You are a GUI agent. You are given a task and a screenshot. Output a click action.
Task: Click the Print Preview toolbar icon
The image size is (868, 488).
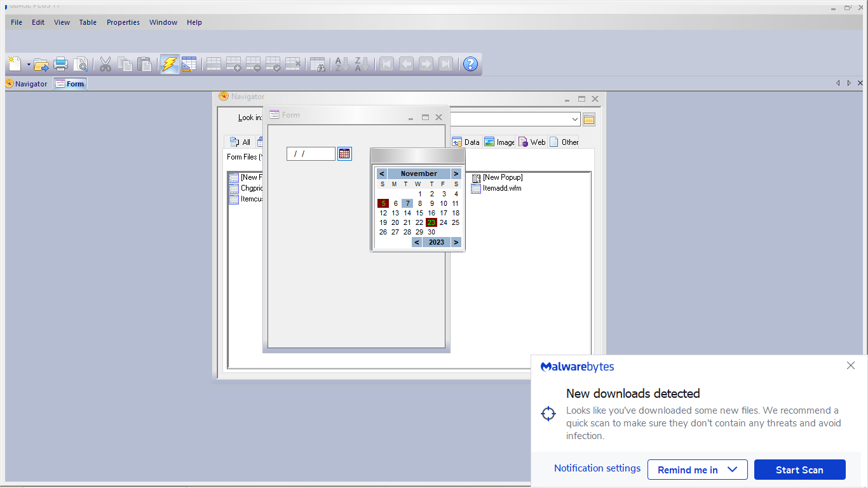tap(81, 64)
